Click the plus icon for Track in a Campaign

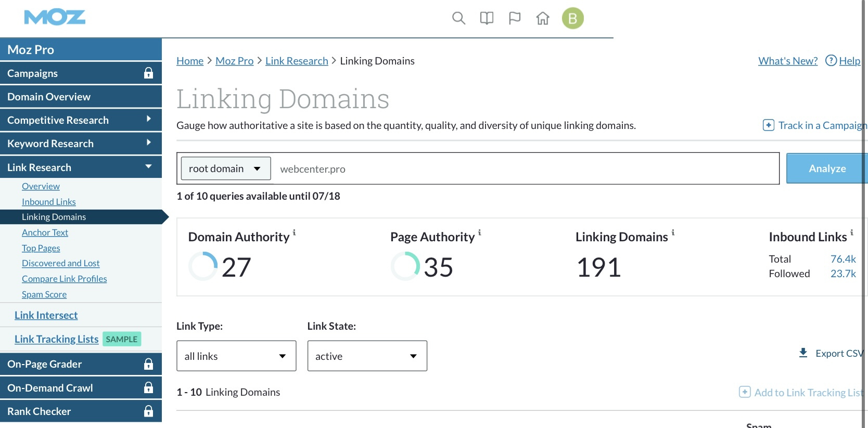(769, 125)
